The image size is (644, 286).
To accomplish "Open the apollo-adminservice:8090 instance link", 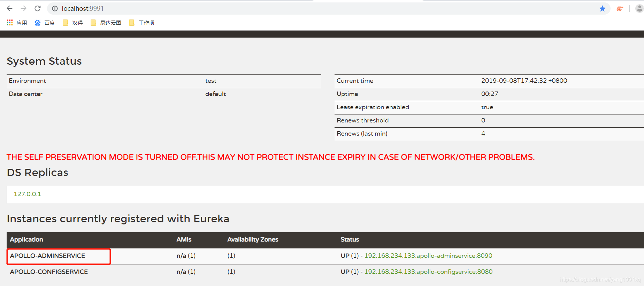I will [428, 256].
